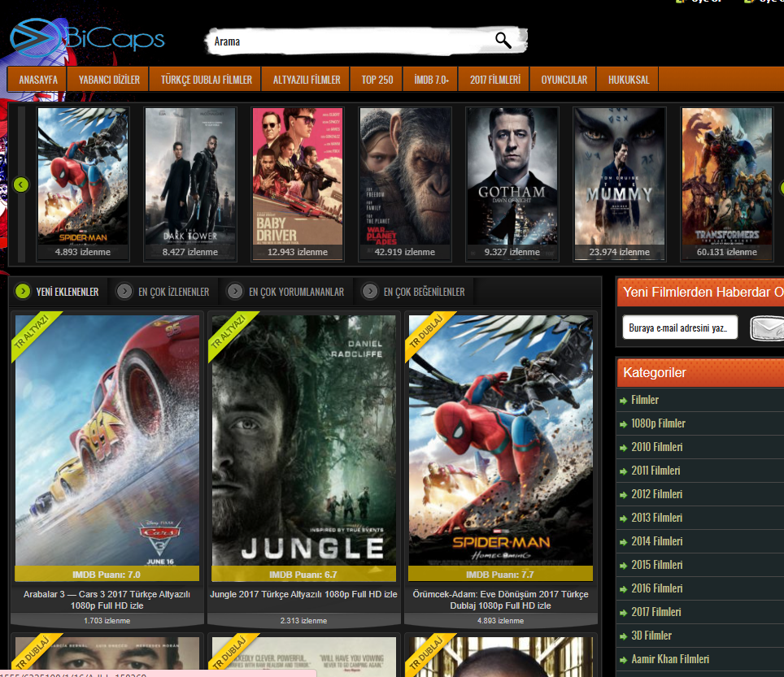Open the ANASAYFA menu item
This screenshot has width=784, height=677.
click(x=38, y=80)
